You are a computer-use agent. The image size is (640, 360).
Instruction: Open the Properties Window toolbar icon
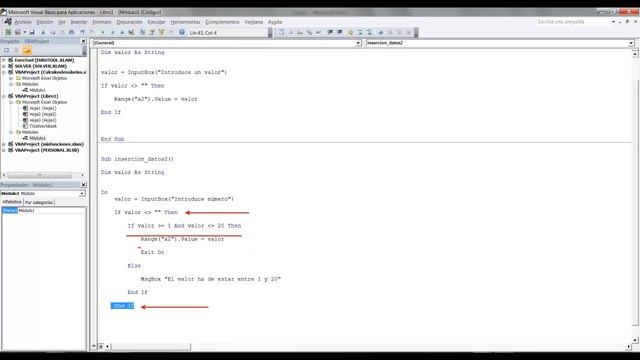coord(152,32)
